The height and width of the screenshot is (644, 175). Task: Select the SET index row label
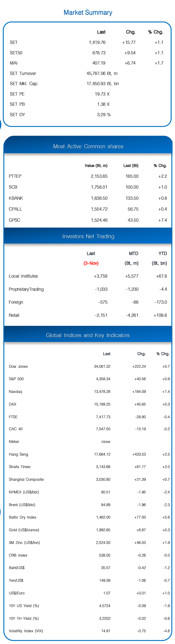pos(14,42)
